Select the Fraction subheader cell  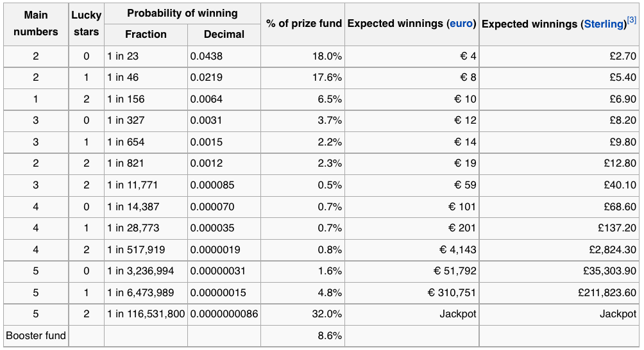[x=146, y=35]
